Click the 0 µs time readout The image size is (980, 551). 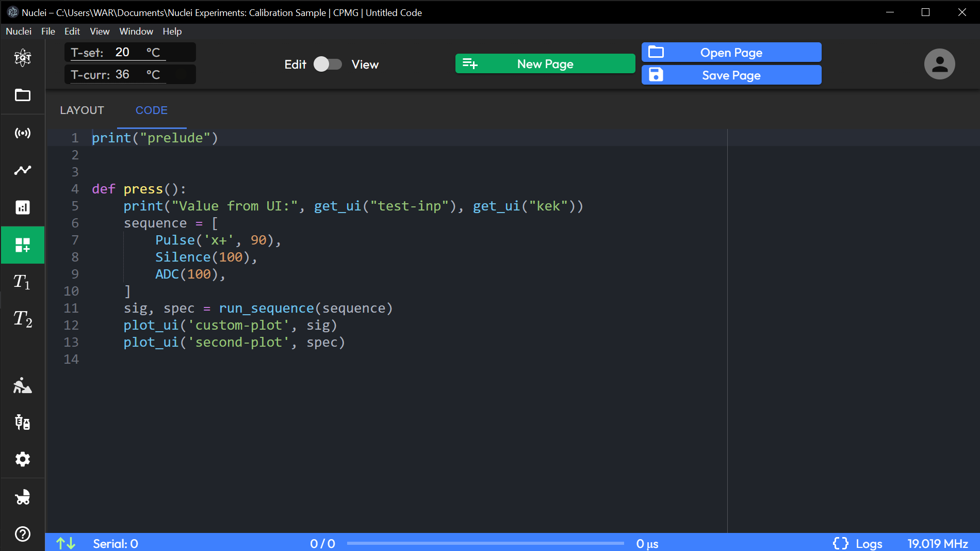647,544
